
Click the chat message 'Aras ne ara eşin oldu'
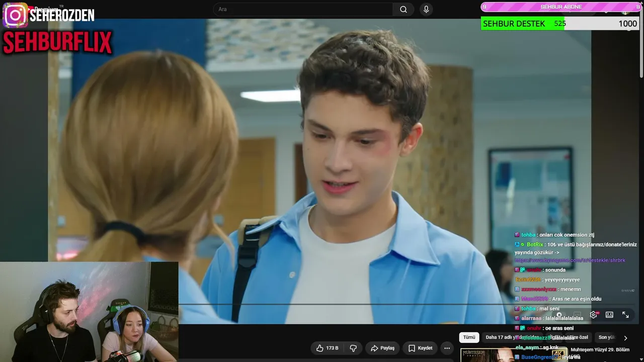(x=577, y=299)
